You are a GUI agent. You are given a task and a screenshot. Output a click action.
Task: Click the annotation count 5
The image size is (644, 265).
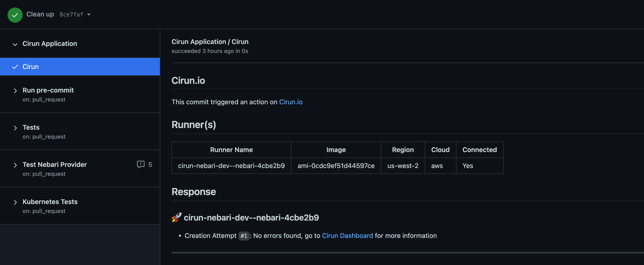click(150, 165)
